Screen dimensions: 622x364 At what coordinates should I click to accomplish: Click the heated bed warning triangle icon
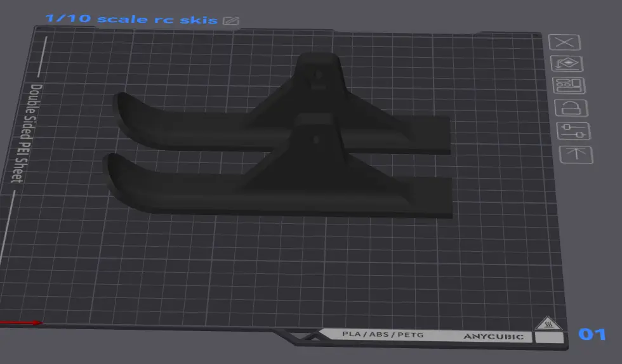(x=548, y=323)
